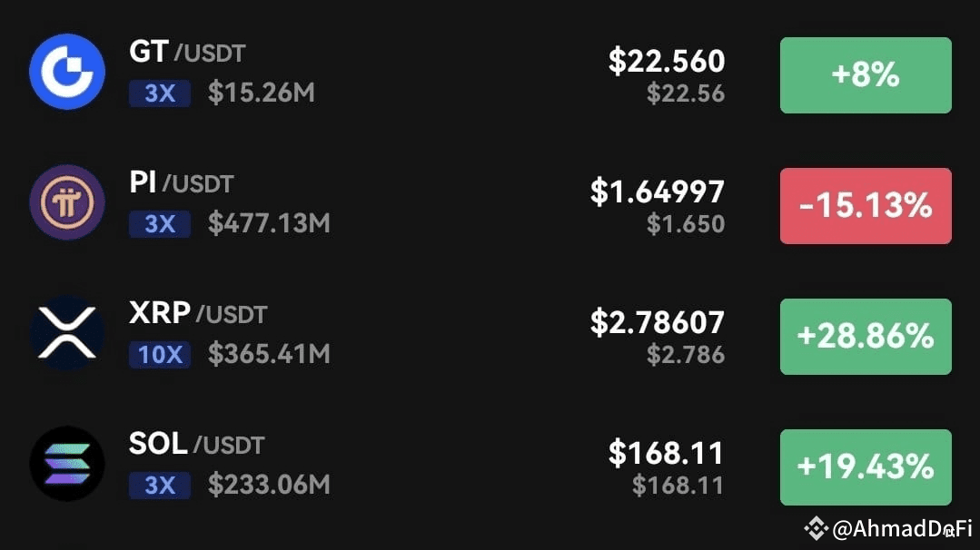Click the Solana coin logo icon

67,464
